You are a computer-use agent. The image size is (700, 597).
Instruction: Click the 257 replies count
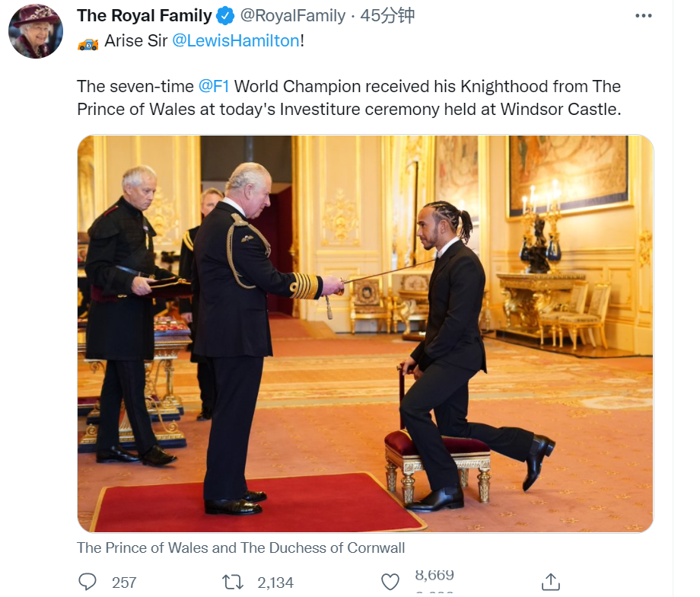coord(124,583)
